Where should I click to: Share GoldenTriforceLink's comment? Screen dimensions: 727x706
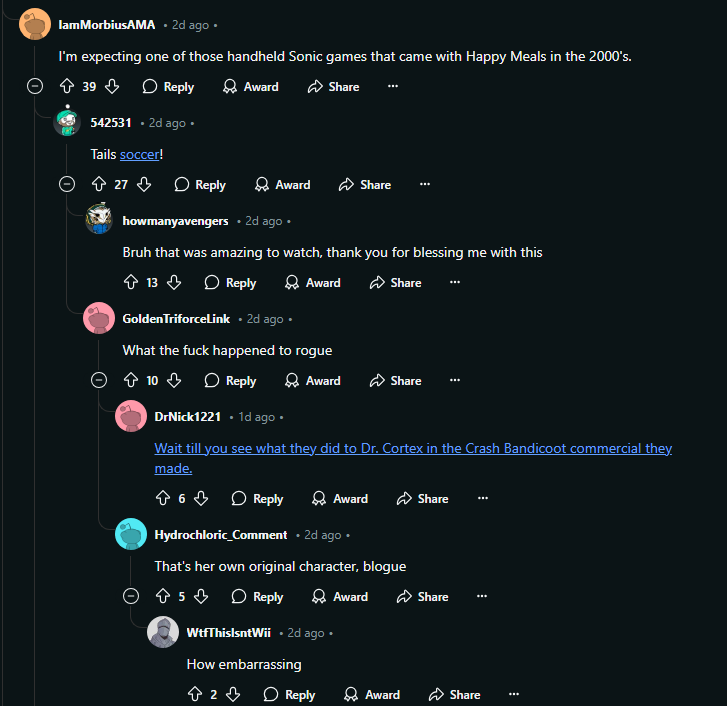pyautogui.click(x=395, y=381)
